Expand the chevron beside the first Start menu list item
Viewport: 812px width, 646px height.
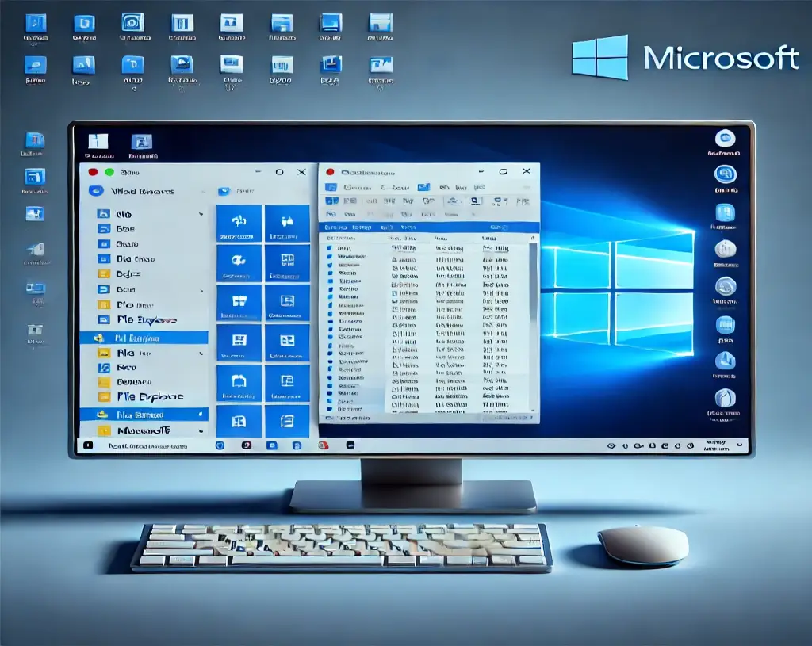201,214
